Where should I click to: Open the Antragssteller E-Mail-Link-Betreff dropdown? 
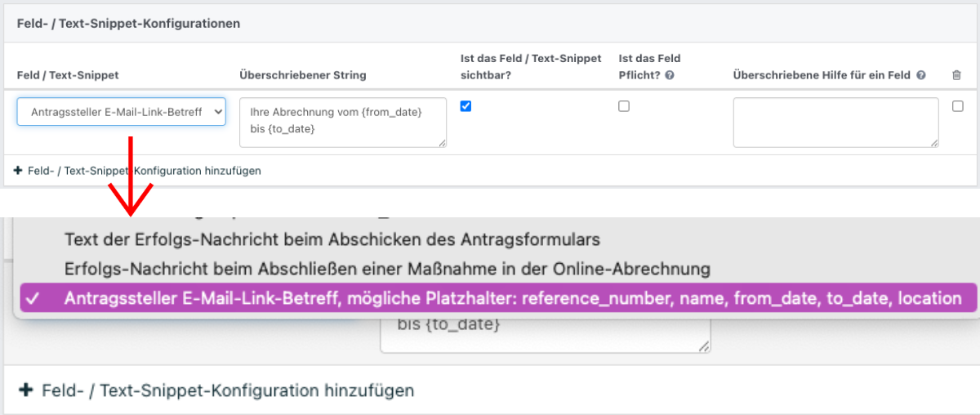click(x=121, y=112)
